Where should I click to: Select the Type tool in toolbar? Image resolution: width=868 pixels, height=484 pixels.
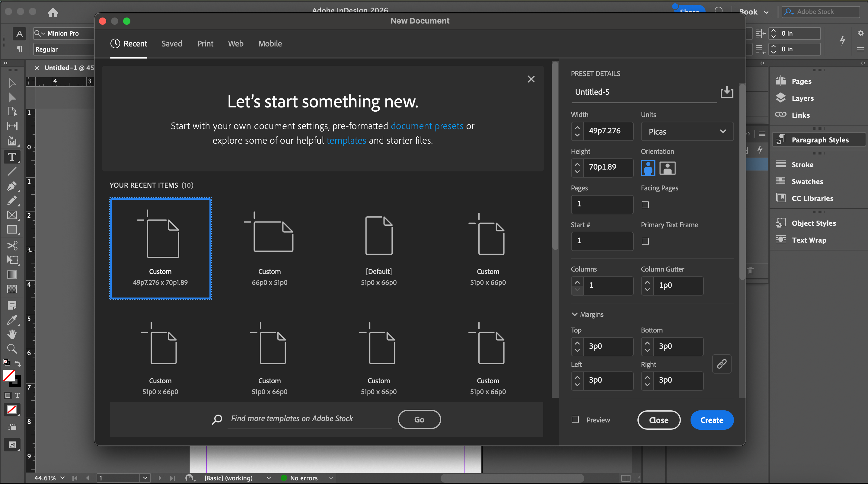[12, 157]
